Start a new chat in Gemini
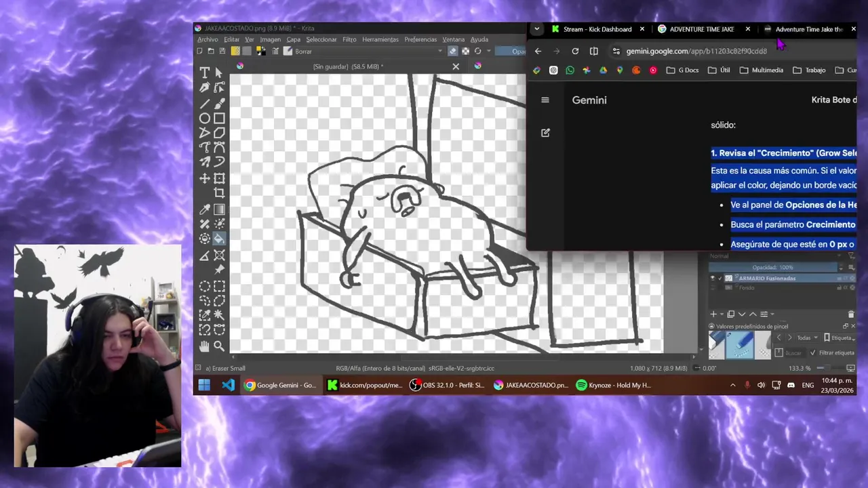The image size is (868, 488). (545, 133)
